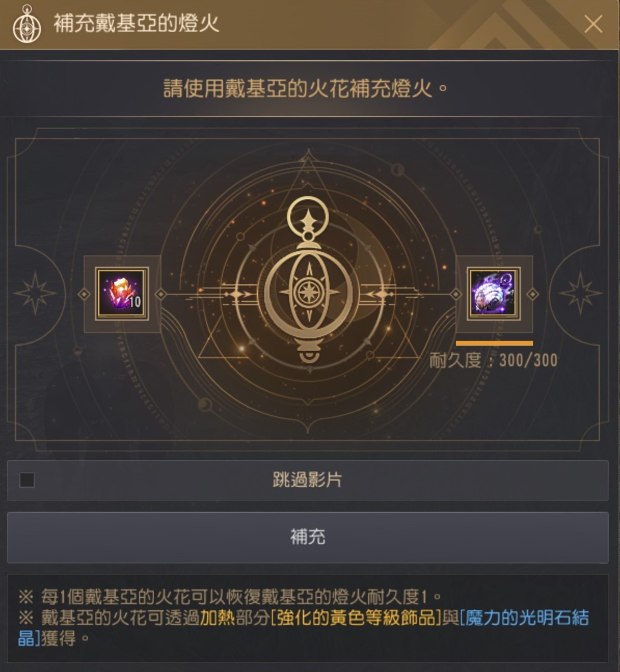This screenshot has width=620, height=672.
Task: Open the 魔力的光明石結晶 link
Action: (303, 628)
